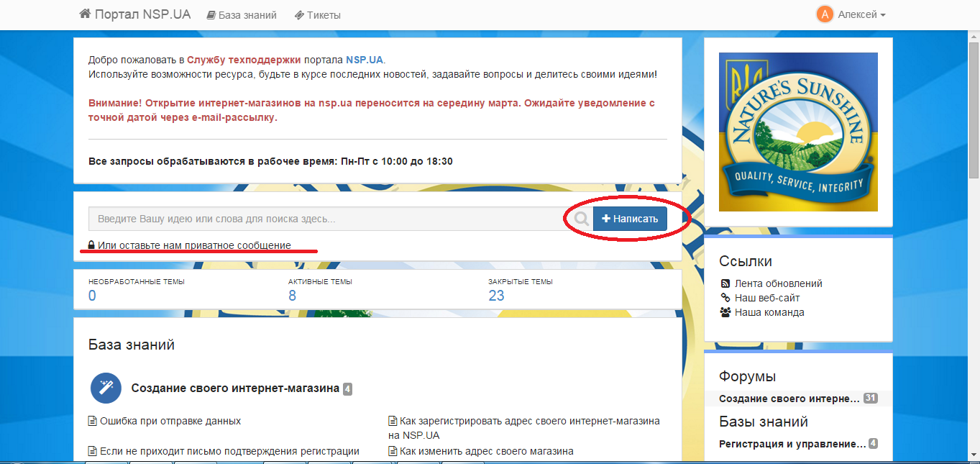Image resolution: width=980 pixels, height=464 pixels.
Task: Open Регистрация и управление… knowledge base link
Action: coord(792,444)
